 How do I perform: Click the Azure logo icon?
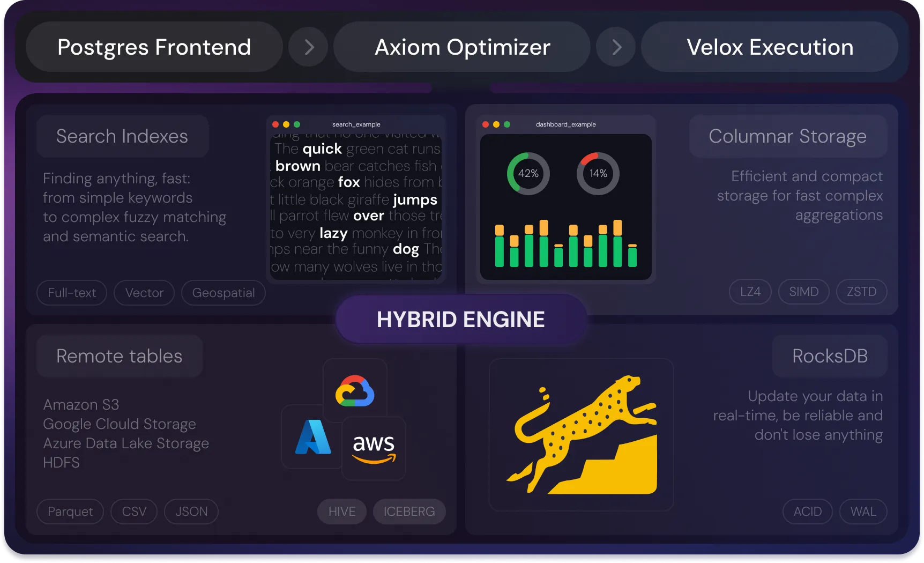coord(313,437)
